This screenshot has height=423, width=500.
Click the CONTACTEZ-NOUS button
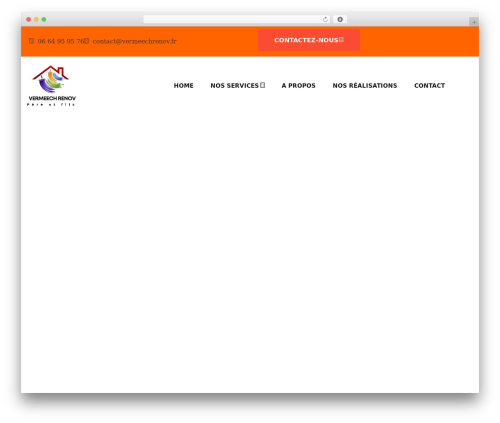point(309,40)
